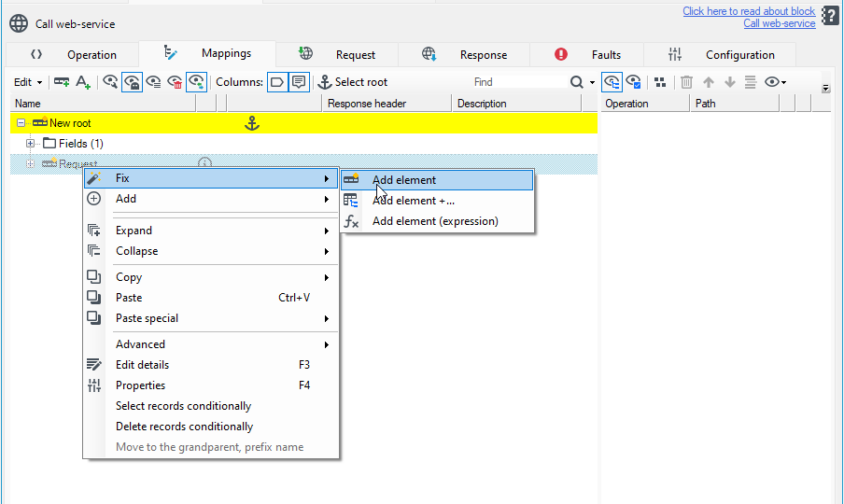
Task: Click the info icon in Request row
Action: click(x=204, y=162)
